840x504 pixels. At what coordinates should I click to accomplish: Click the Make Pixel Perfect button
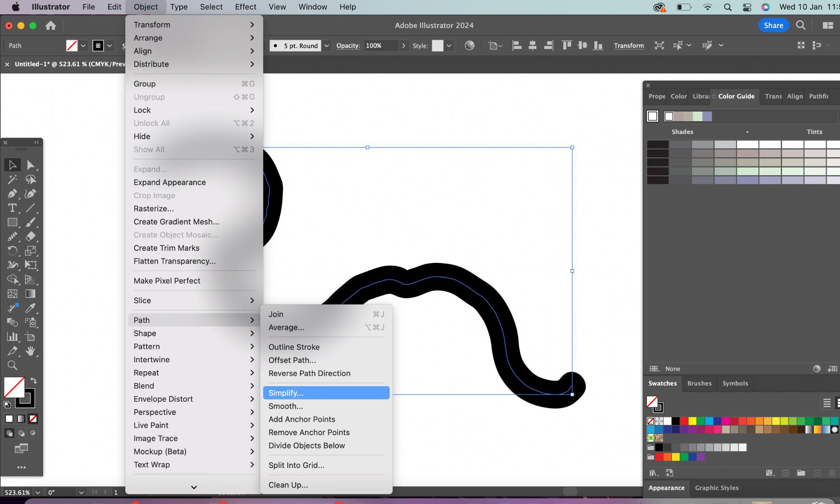click(x=167, y=280)
